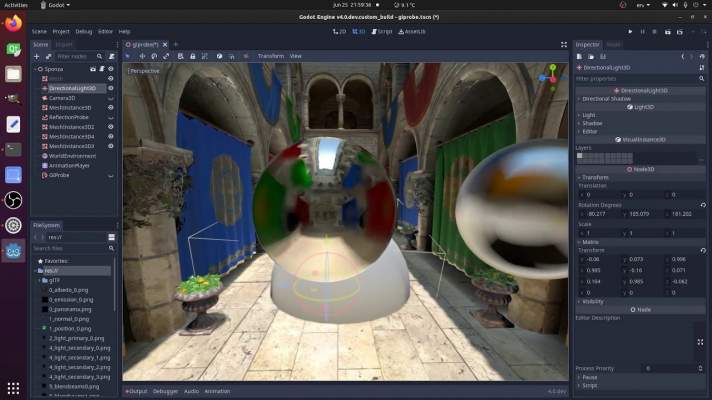The height and width of the screenshot is (400, 712).
Task: Expand Light section in Inspector
Action: [x=641, y=115]
